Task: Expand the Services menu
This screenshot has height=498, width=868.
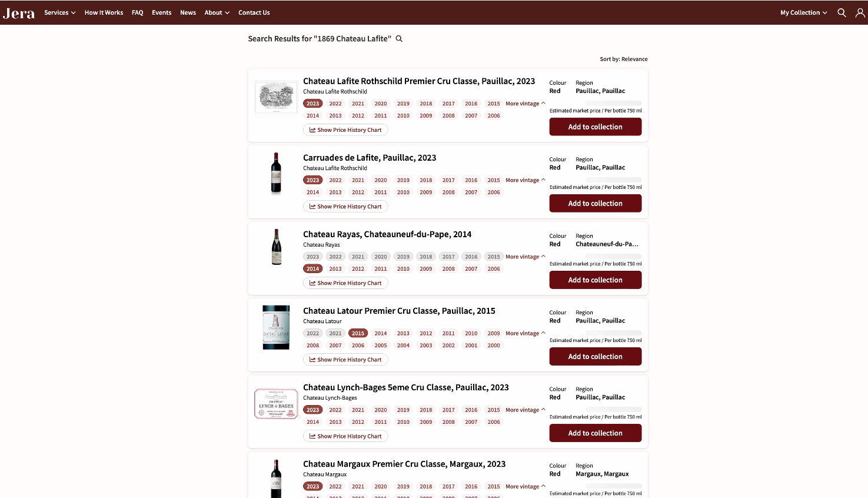Action: pos(60,12)
